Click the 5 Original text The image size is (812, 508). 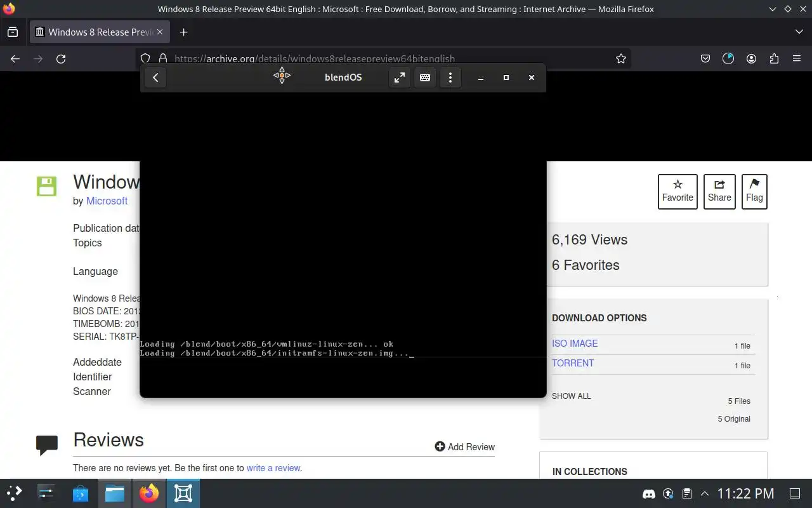tap(734, 419)
